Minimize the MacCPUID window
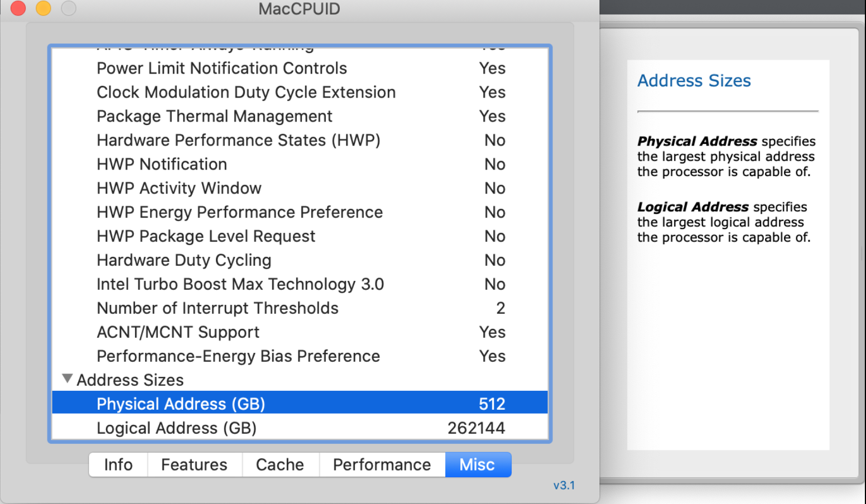Image resolution: width=866 pixels, height=504 pixels. 44,8
